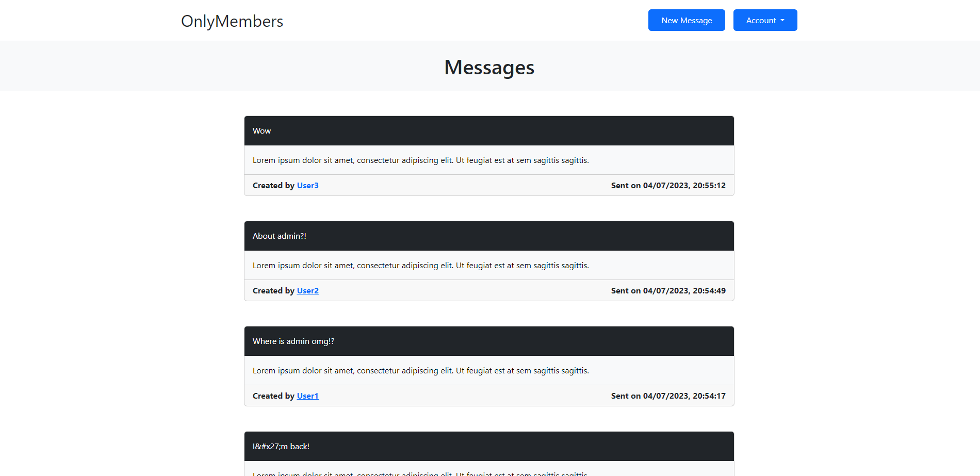Click the body of the 'About admin?!' message
Image resolution: width=980 pixels, height=476 pixels.
420,265
